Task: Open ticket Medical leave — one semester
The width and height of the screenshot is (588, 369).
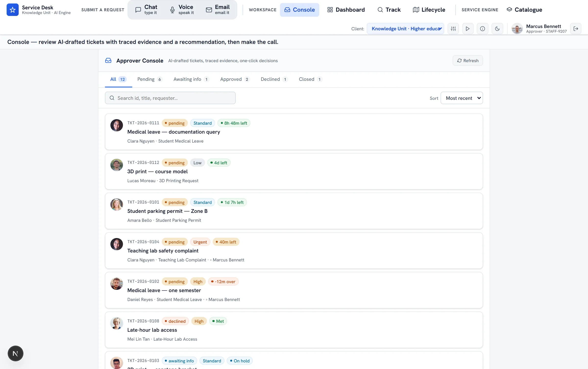Action: tap(294, 290)
